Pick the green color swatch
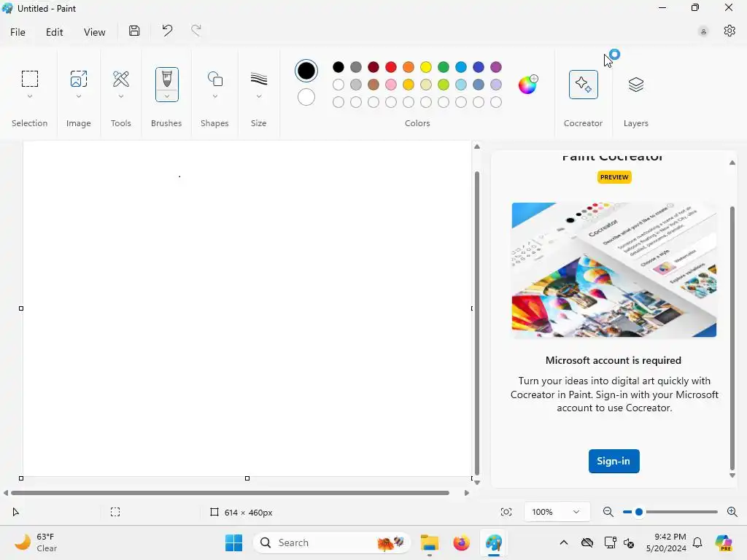This screenshot has width=747, height=560. 444,67
